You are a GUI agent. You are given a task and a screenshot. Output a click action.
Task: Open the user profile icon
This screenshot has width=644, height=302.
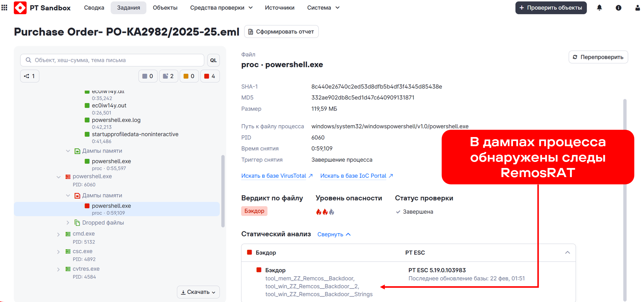point(637,8)
